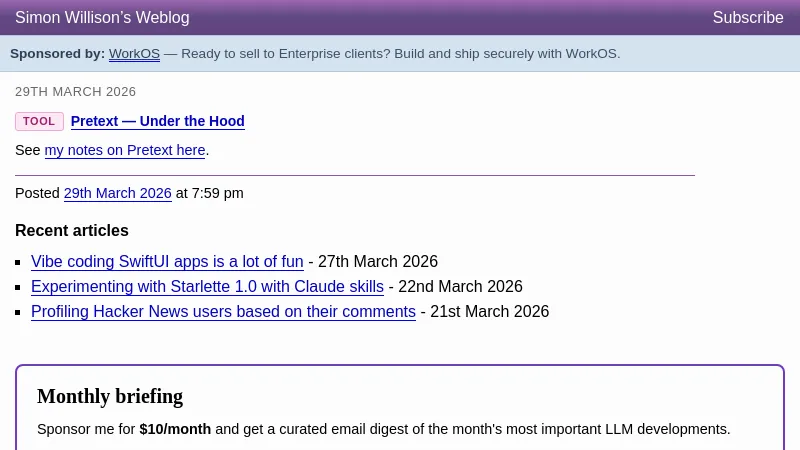Click the Recent articles heading
This screenshot has height=450, width=800.
(x=72, y=231)
